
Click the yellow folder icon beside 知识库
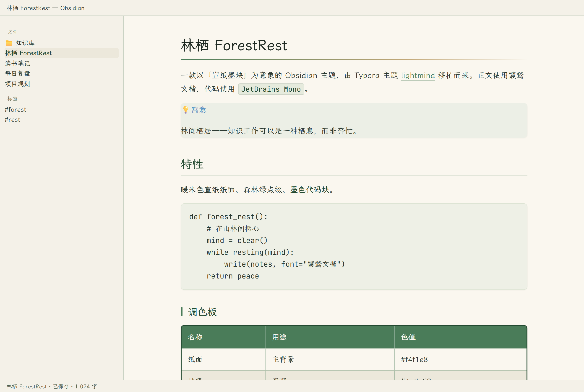coord(9,43)
